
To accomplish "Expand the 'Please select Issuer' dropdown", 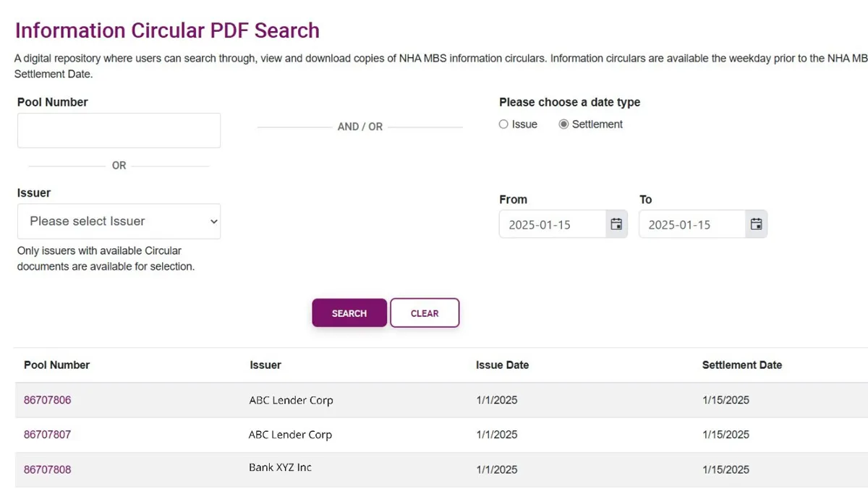I will pos(119,221).
